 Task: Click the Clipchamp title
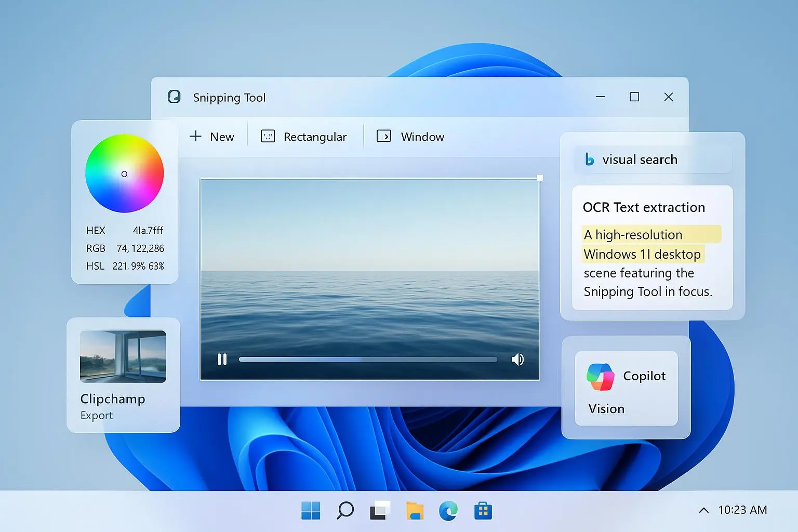tap(113, 399)
